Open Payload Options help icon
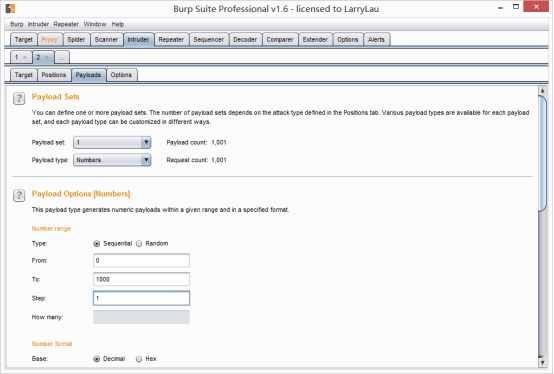The width and height of the screenshot is (554, 374). tap(19, 195)
